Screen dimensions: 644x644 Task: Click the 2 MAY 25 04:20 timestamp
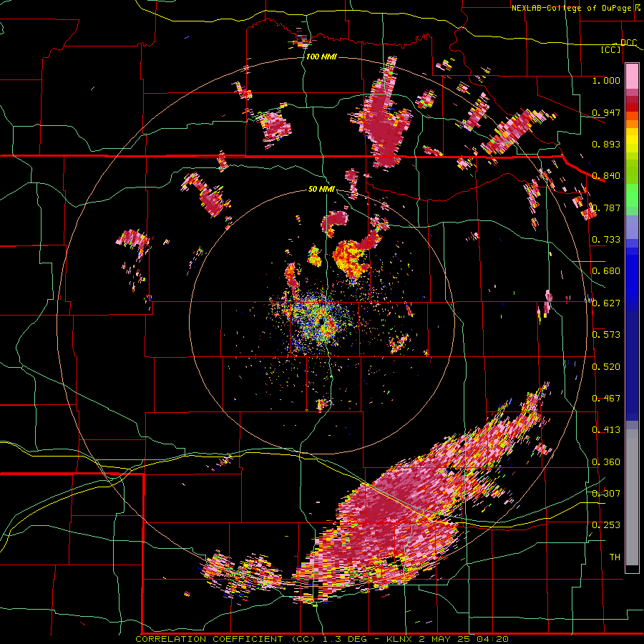click(463, 639)
